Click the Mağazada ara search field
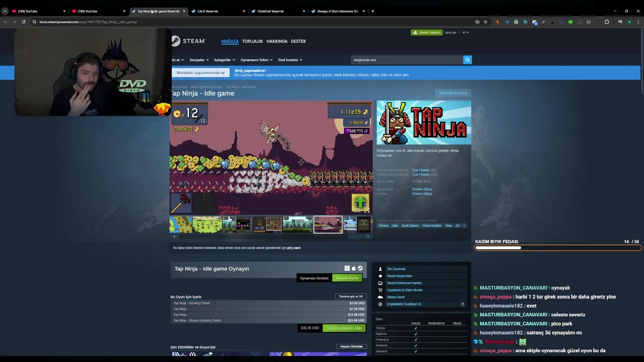This screenshot has height=362, width=644. pyautogui.click(x=407, y=60)
